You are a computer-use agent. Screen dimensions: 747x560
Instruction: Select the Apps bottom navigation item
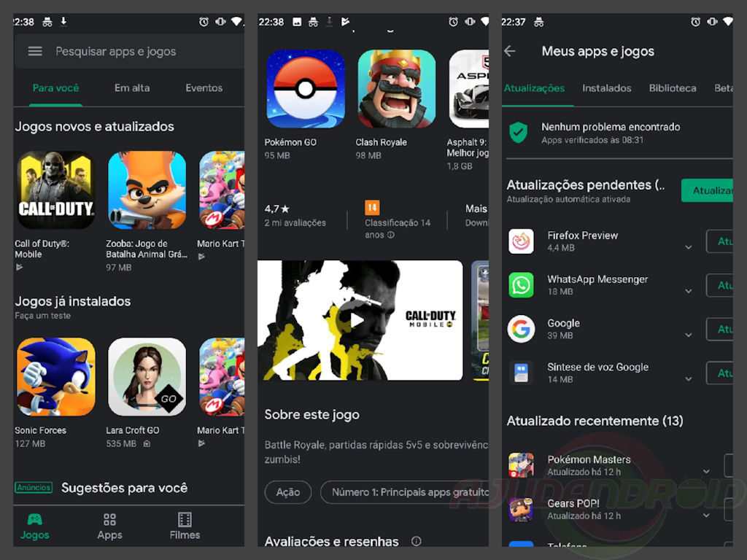(109, 526)
